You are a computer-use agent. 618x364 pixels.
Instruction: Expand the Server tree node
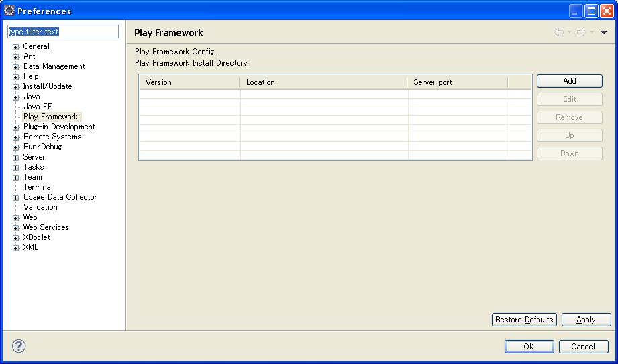click(x=15, y=158)
